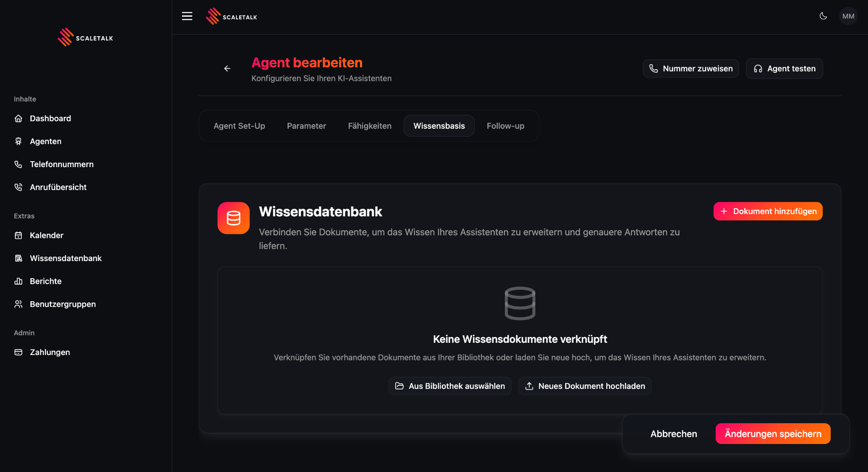Click the Admin section label
868x472 pixels.
pos(24,333)
